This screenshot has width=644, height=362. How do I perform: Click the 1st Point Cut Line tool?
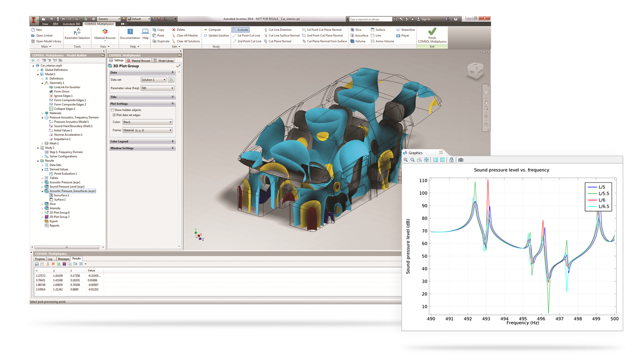click(x=246, y=36)
